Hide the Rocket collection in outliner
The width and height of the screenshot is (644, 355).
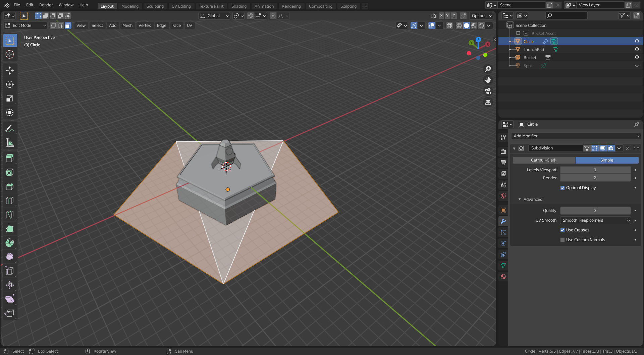pos(637,57)
